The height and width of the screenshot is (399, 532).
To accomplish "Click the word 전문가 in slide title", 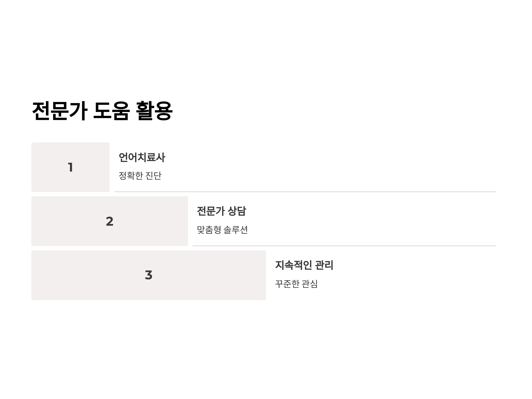I will point(59,111).
